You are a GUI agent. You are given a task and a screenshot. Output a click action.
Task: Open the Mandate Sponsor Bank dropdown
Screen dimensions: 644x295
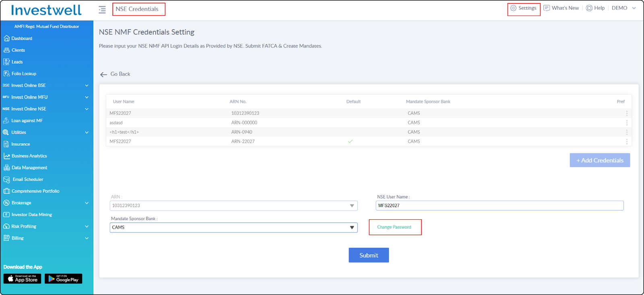[x=233, y=227]
